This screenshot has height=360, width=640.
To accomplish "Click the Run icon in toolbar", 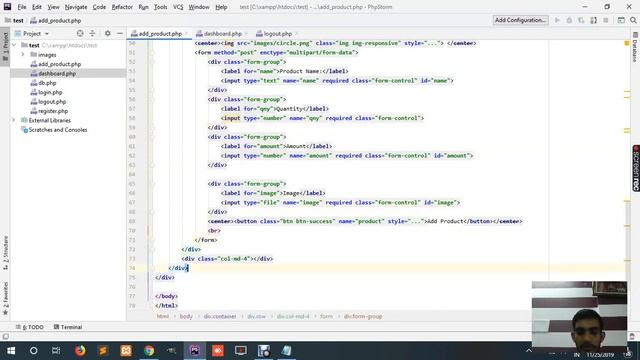I will (557, 20).
